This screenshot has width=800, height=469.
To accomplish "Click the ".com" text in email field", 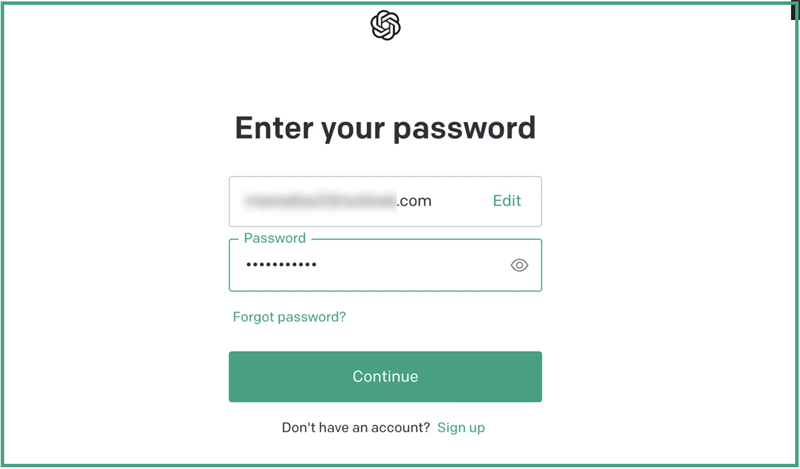I will (x=414, y=201).
